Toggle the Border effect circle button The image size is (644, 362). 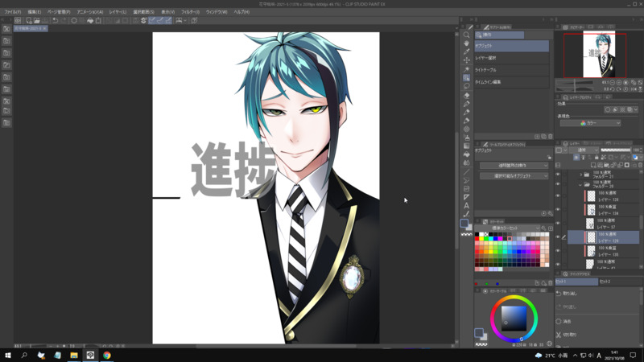pos(608,109)
